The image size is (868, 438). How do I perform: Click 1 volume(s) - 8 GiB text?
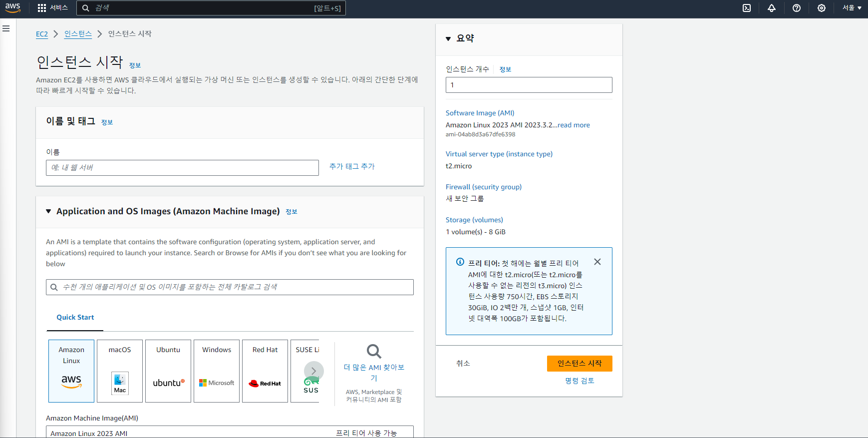[x=476, y=232]
